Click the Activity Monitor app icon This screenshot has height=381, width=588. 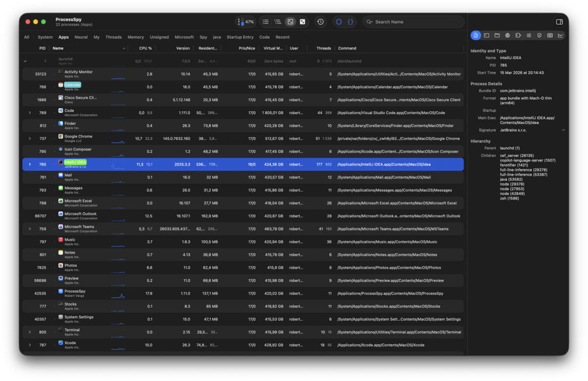tap(60, 71)
